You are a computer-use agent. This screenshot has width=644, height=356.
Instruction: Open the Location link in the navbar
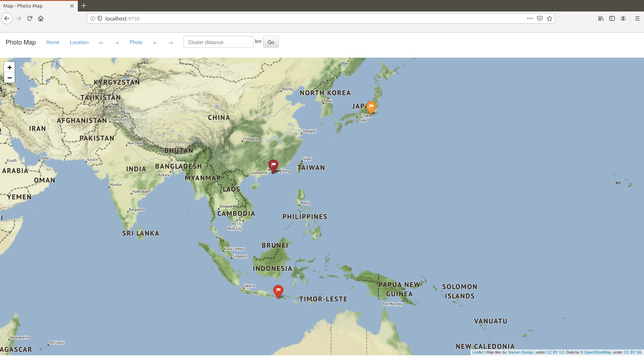click(79, 42)
